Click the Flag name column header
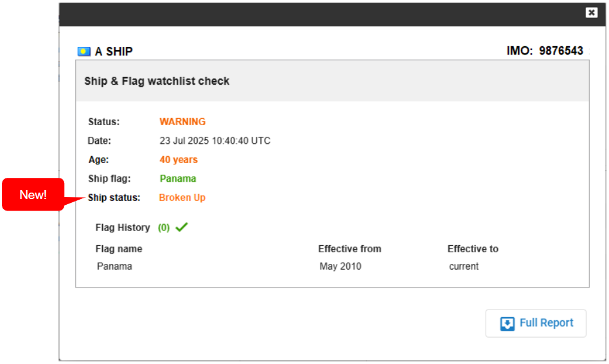 [119, 249]
